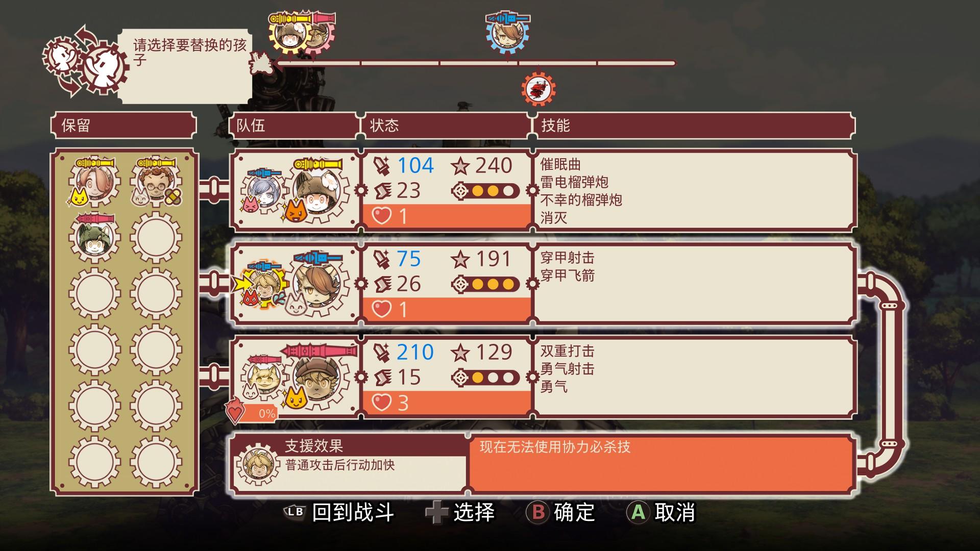Click the A 取消 cancel button

[661, 512]
